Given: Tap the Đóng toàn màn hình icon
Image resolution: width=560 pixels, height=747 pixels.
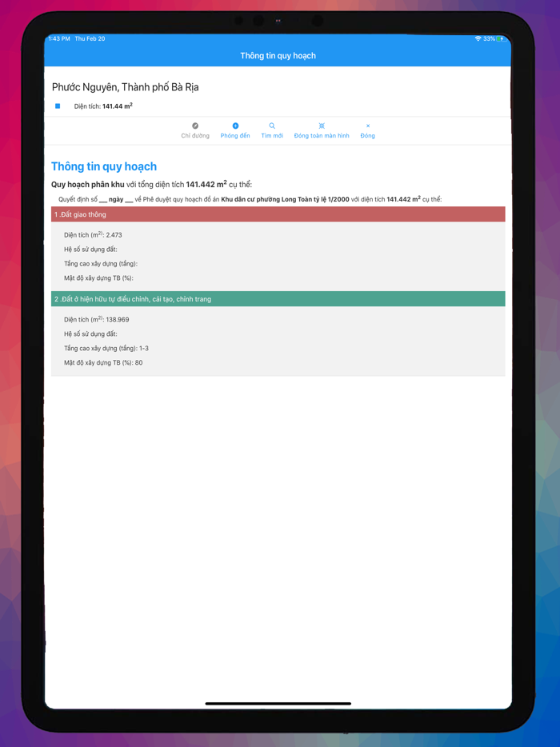Looking at the screenshot, I should (x=322, y=126).
